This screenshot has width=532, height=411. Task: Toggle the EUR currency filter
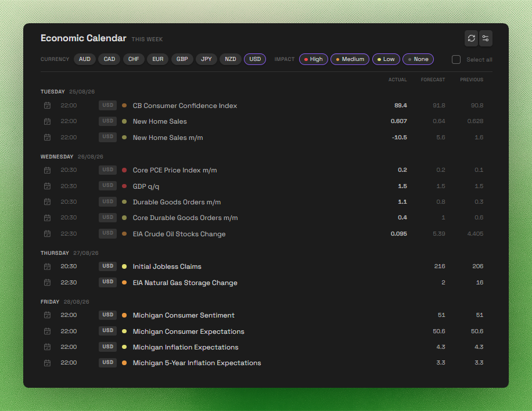point(158,59)
